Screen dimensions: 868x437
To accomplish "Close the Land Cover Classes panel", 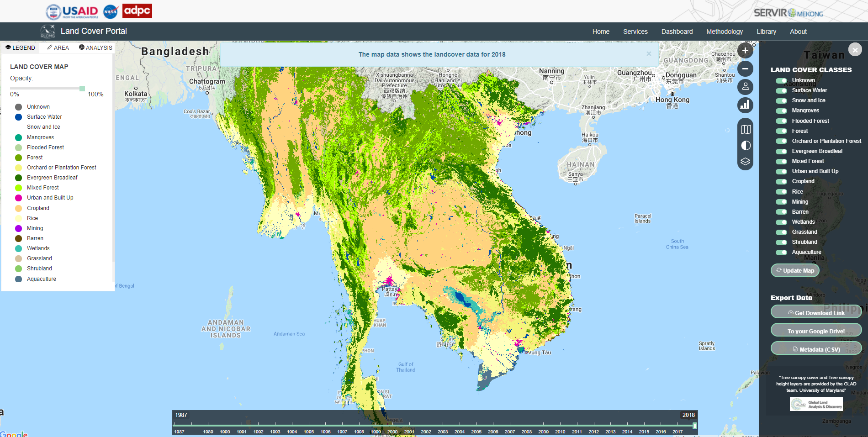I will 855,49.
